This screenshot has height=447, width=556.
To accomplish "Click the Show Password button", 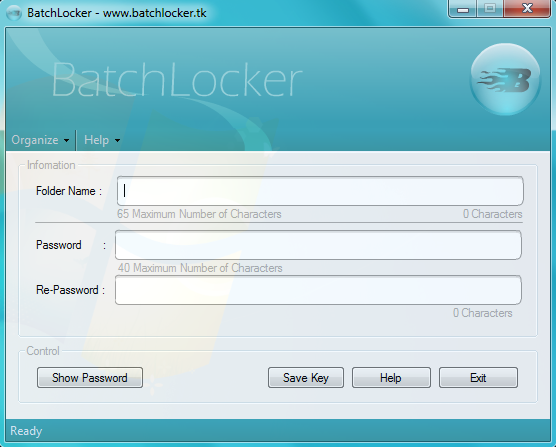I will [90, 378].
